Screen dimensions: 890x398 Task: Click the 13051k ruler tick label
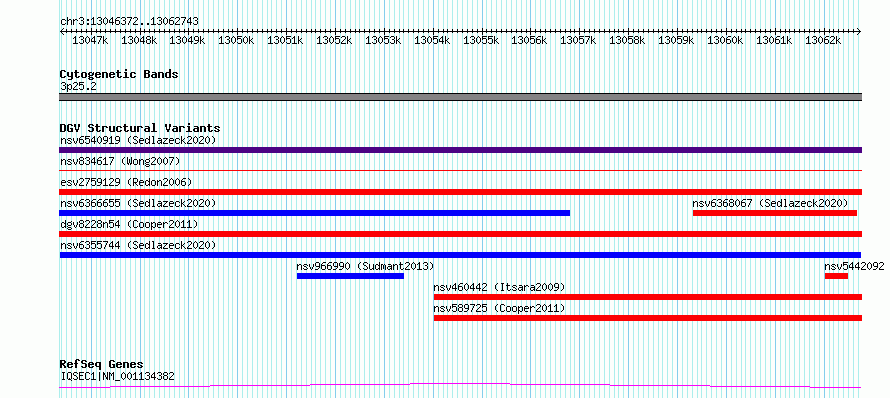285,40
